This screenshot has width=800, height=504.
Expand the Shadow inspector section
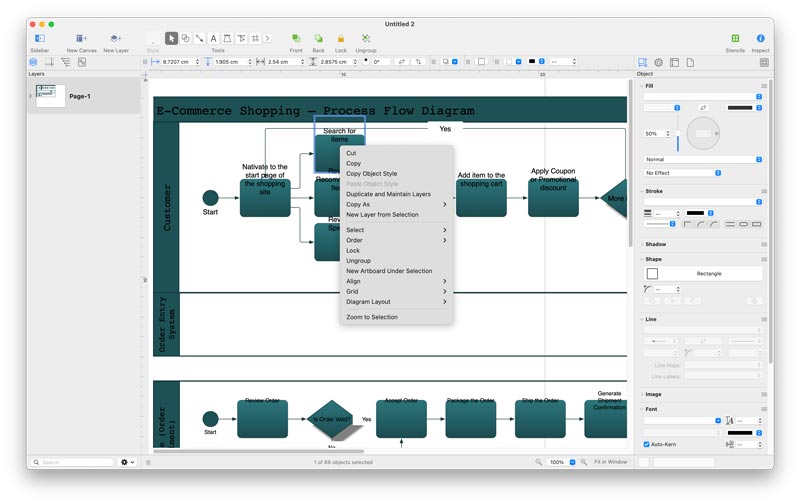click(x=656, y=244)
